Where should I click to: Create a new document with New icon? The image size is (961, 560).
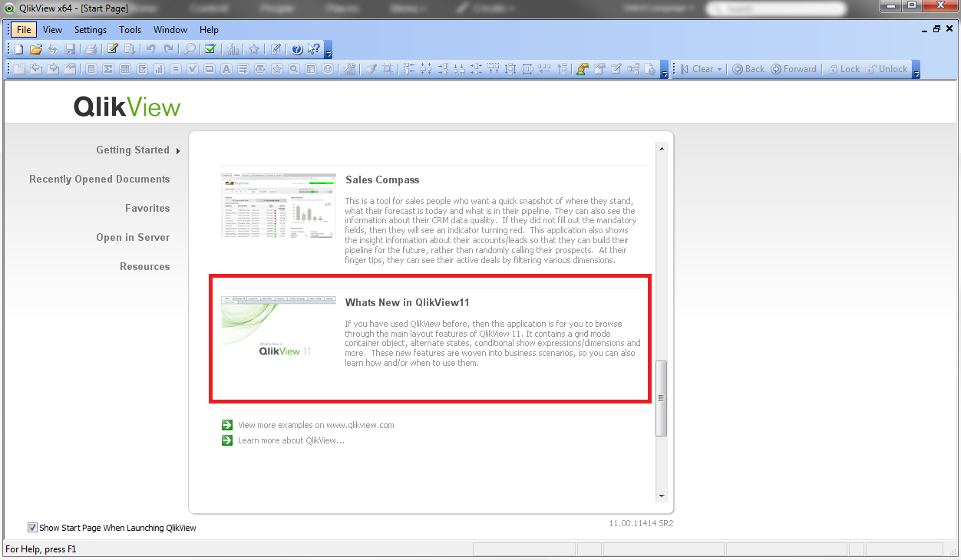[x=19, y=49]
